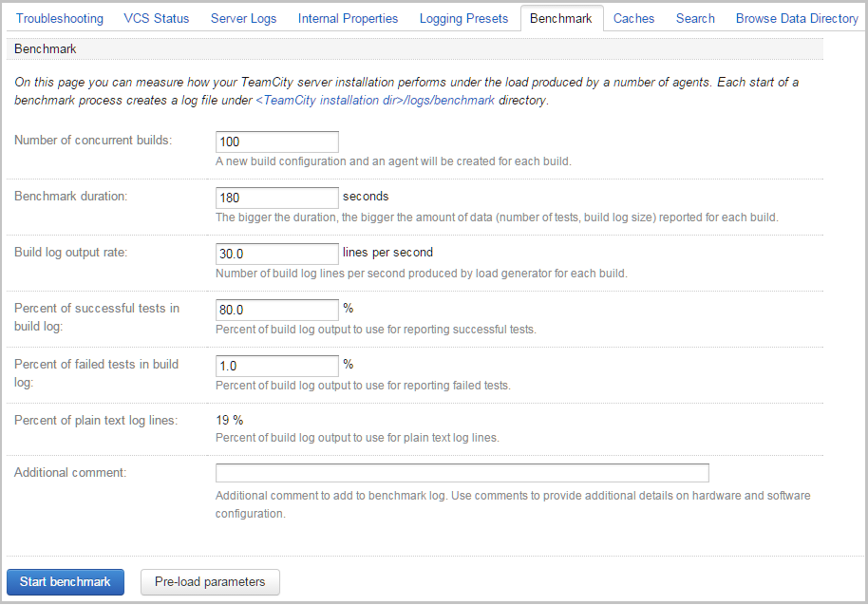Click into the Benchmark duration field
This screenshot has width=868, height=605.
[x=276, y=198]
